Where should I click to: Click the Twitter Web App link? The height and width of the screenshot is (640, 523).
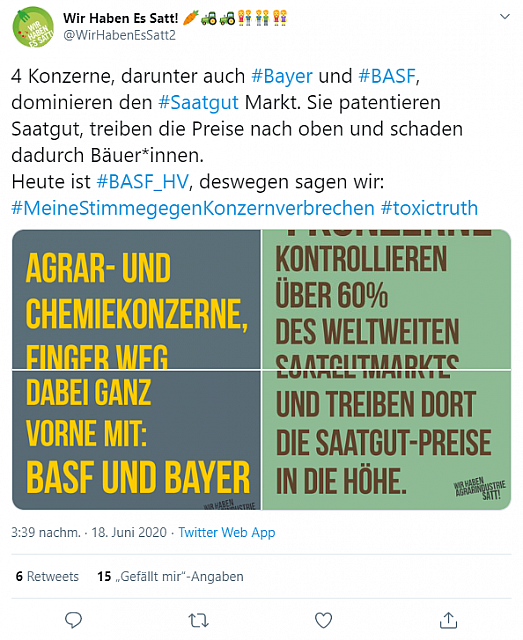[x=227, y=533]
